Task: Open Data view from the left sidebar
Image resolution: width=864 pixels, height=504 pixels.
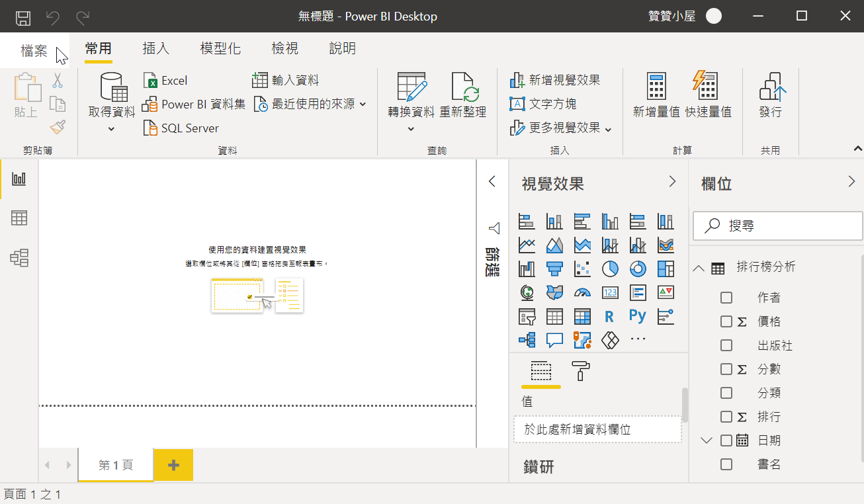Action: point(19,218)
